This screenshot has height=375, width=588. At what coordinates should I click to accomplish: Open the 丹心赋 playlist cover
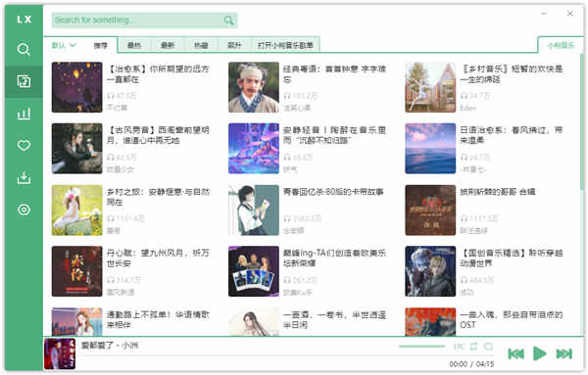point(76,271)
